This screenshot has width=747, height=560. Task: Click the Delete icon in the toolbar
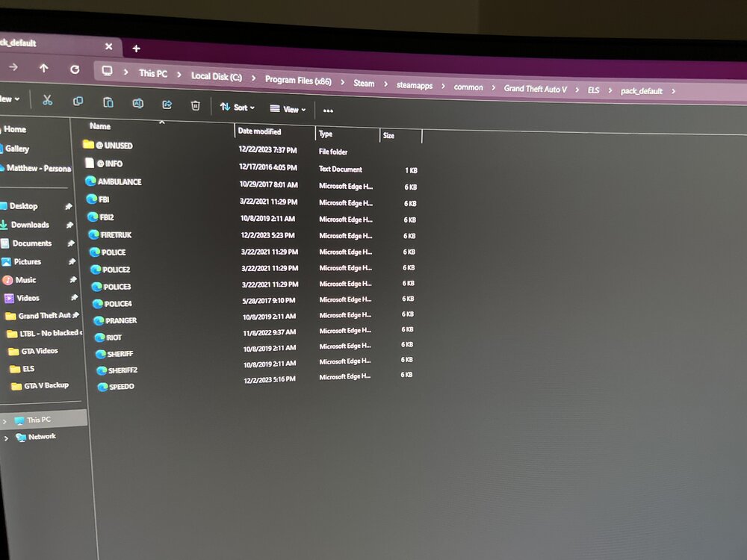(x=193, y=105)
